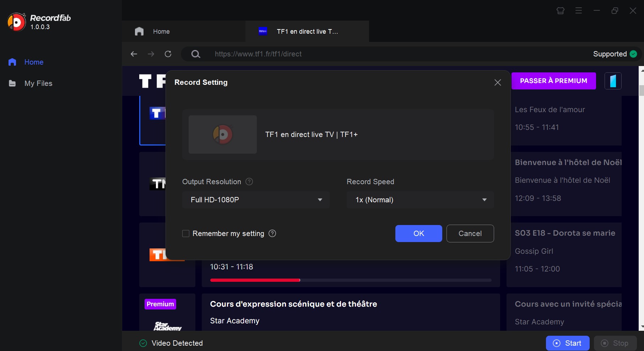Open S03 E18 - Dorota se marie

click(x=565, y=233)
